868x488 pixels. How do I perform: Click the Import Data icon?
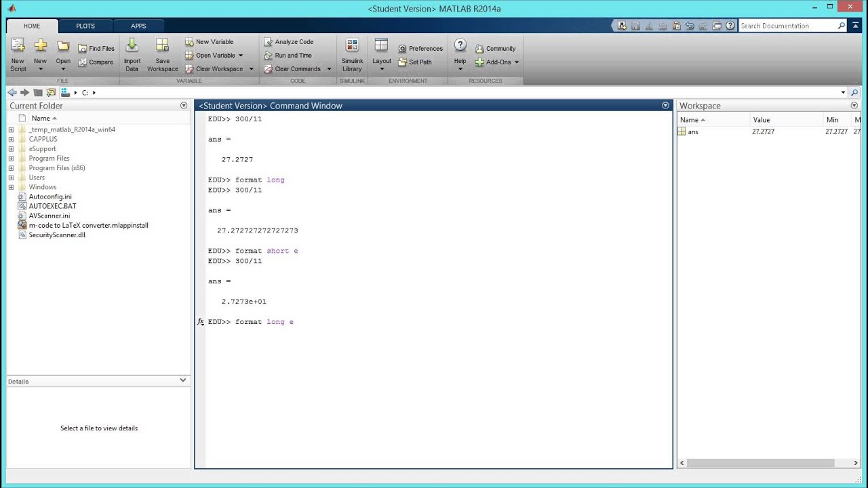pyautogui.click(x=132, y=46)
